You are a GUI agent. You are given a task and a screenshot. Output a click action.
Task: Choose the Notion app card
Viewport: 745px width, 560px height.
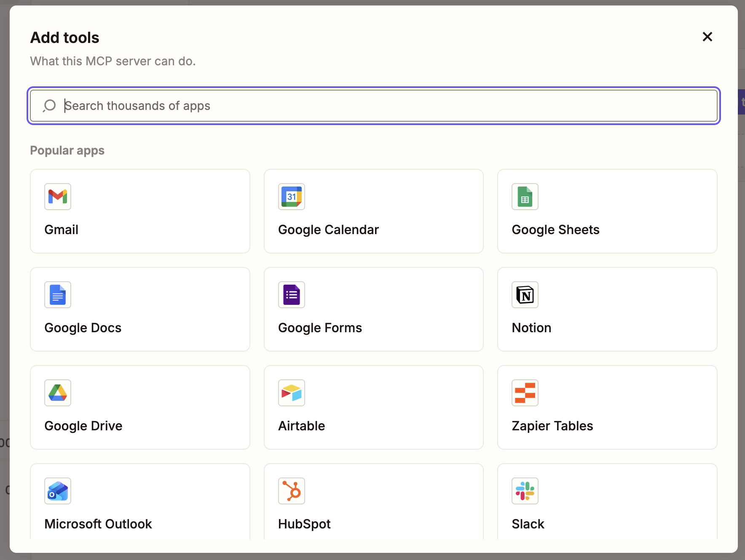pos(607,309)
